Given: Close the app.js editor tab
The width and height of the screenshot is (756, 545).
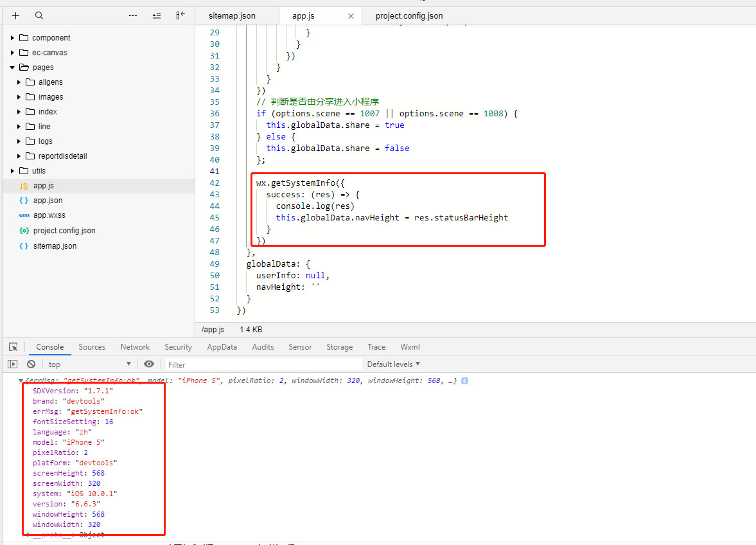Looking at the screenshot, I should [x=351, y=16].
